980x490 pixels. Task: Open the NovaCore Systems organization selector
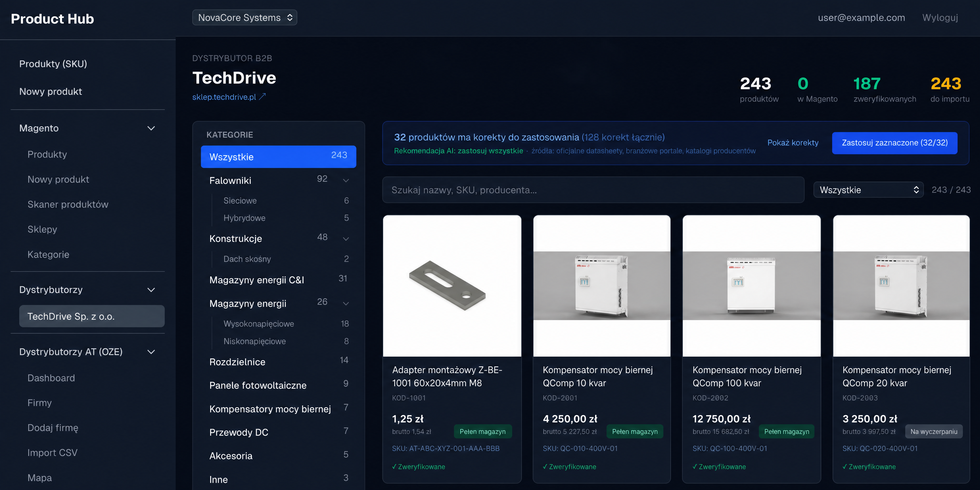(x=245, y=17)
